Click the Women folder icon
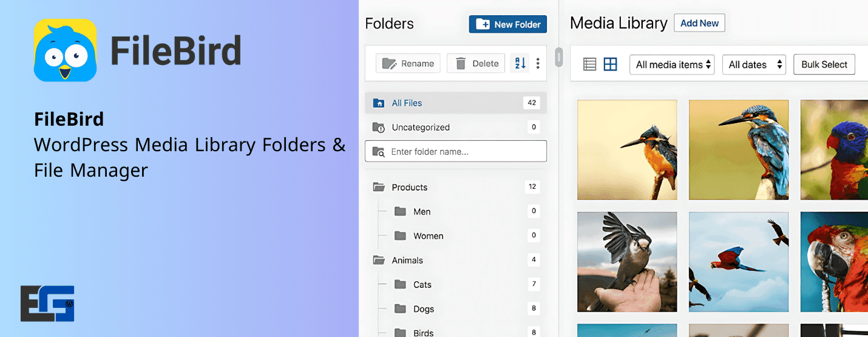The width and height of the screenshot is (868, 337). [x=400, y=236]
